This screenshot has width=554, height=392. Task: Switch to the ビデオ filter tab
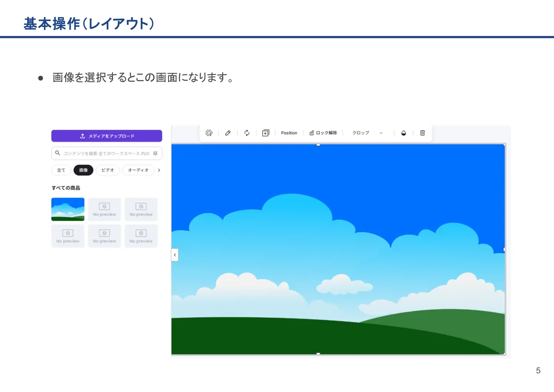(108, 170)
